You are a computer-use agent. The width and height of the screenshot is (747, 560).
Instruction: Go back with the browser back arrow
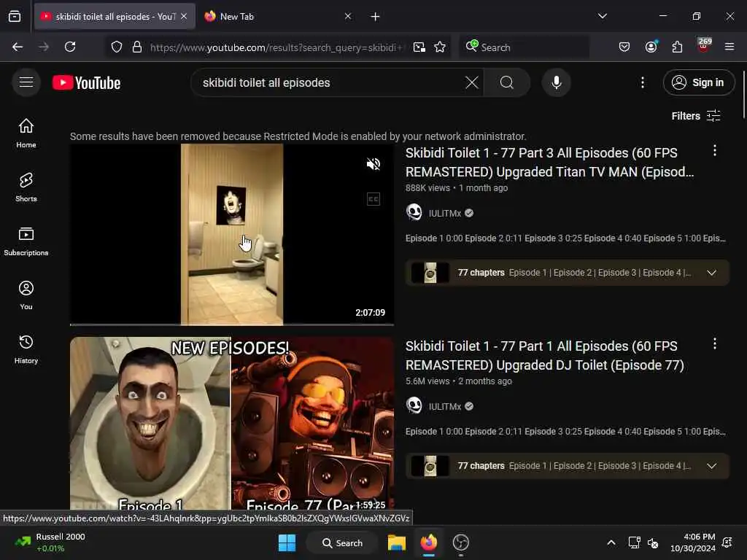tap(18, 47)
